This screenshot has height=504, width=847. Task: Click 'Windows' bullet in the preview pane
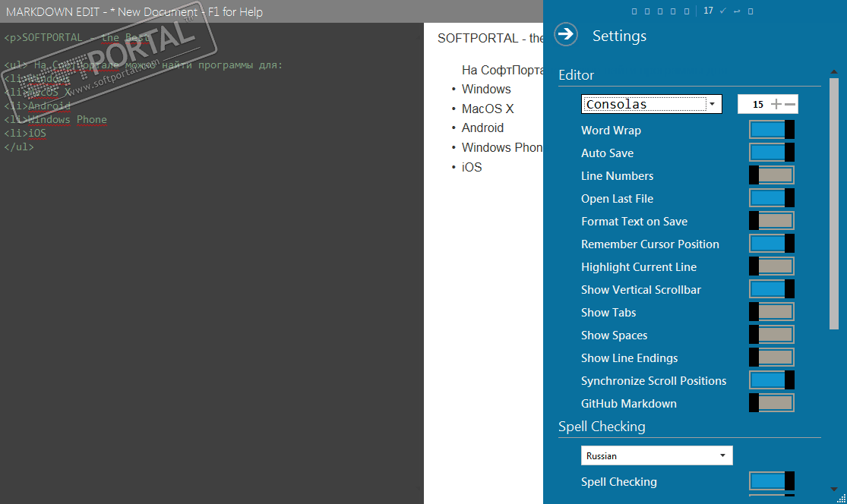pyautogui.click(x=486, y=89)
